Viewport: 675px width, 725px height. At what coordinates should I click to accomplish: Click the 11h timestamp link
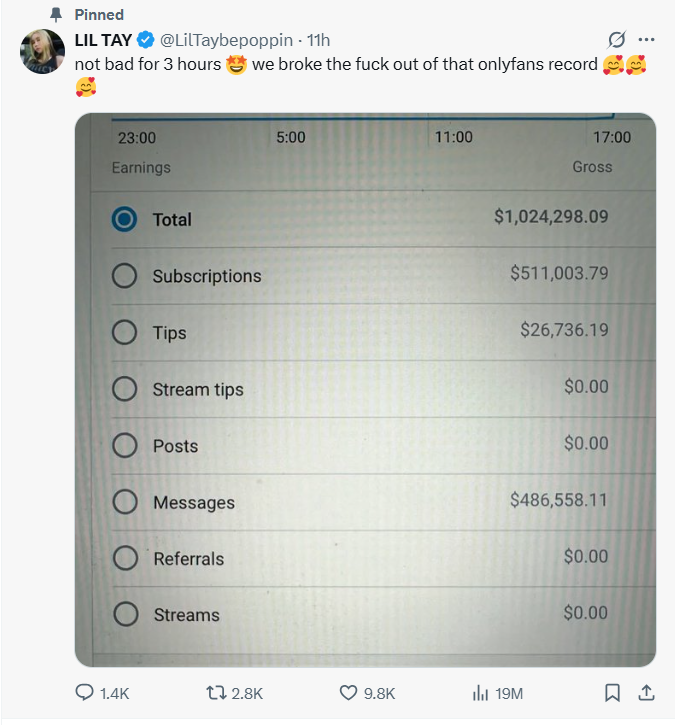[318, 40]
